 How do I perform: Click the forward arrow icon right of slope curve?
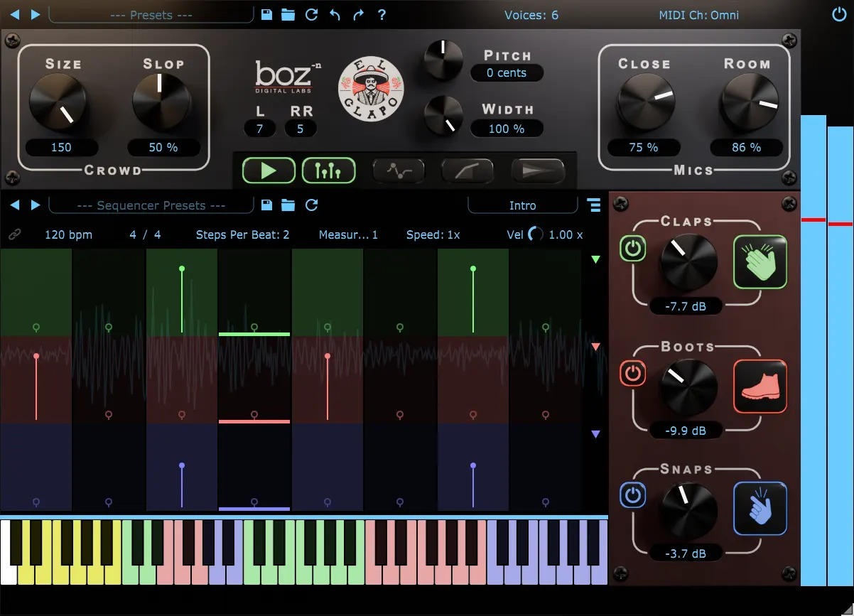click(536, 171)
